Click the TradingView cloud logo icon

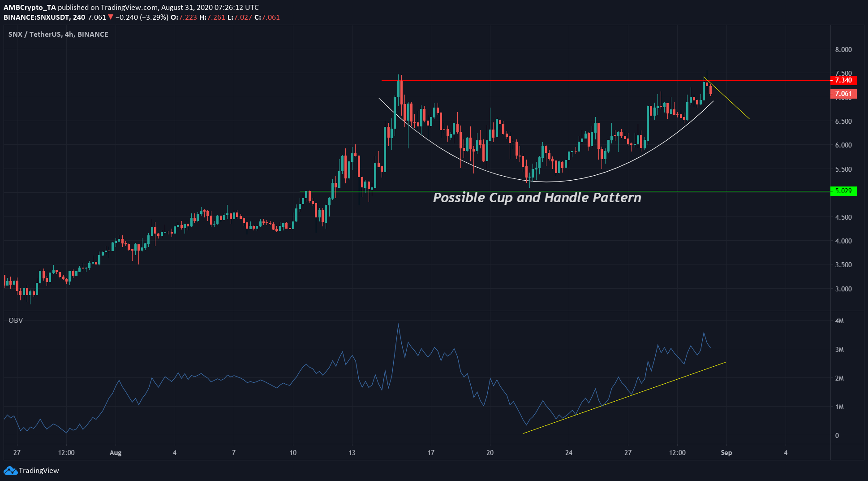10,471
